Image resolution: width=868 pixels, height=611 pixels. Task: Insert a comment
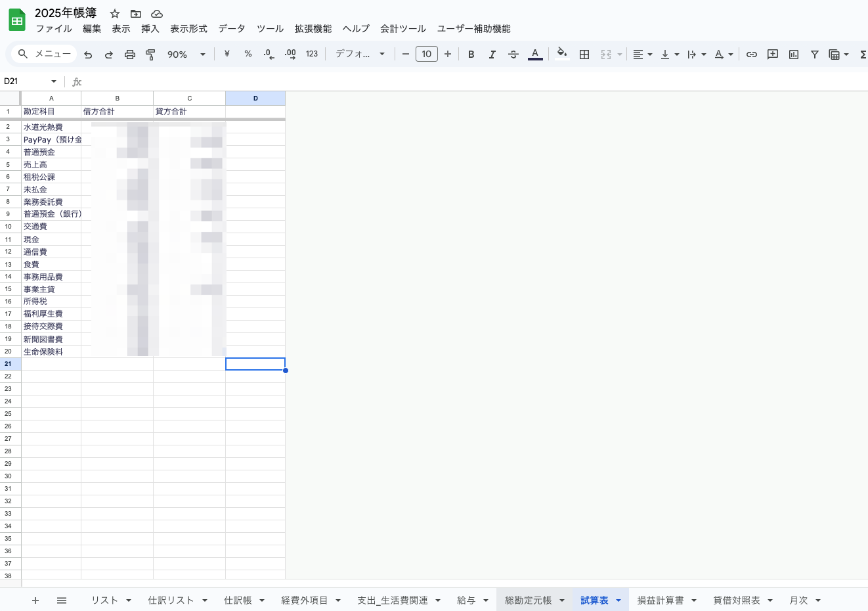772,54
